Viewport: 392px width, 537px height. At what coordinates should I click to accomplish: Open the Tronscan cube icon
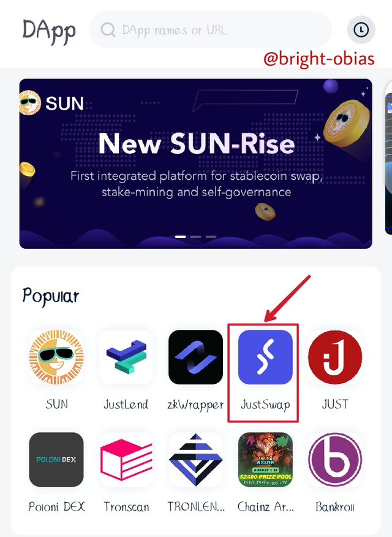click(x=126, y=460)
